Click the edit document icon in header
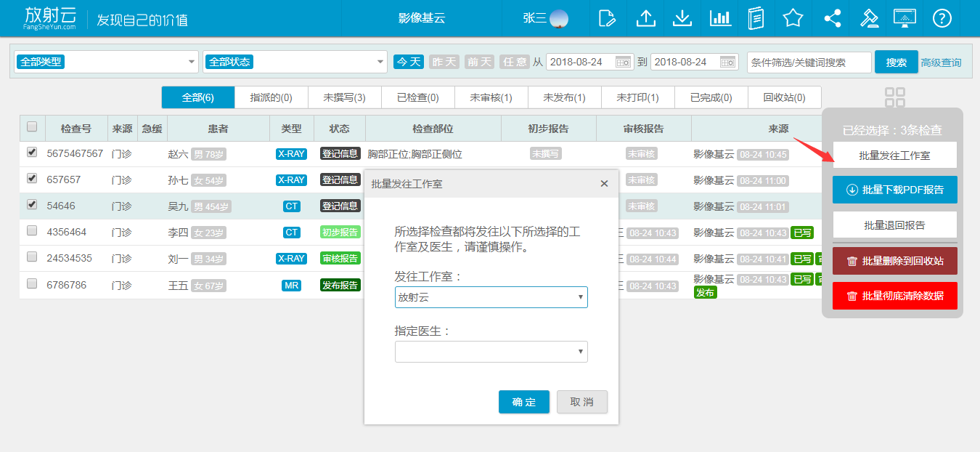 tap(607, 18)
